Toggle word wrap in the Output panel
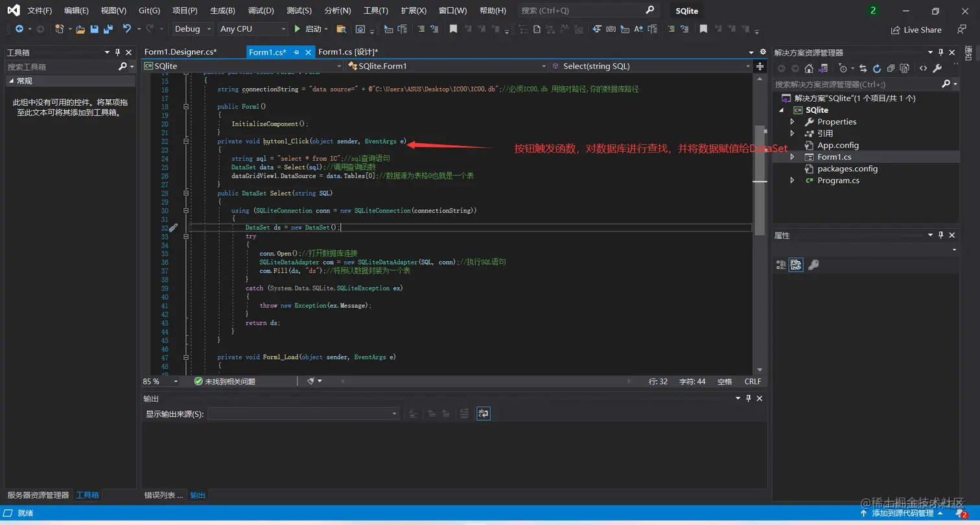The width and height of the screenshot is (980, 525). 483,414
